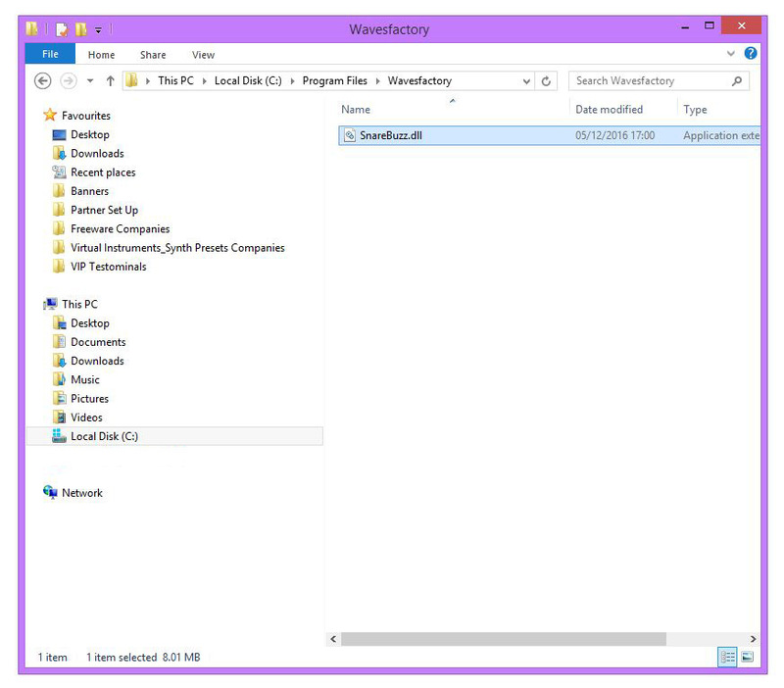Click the Network globe icon
Viewport: 784px width, 688px height.
click(x=50, y=492)
